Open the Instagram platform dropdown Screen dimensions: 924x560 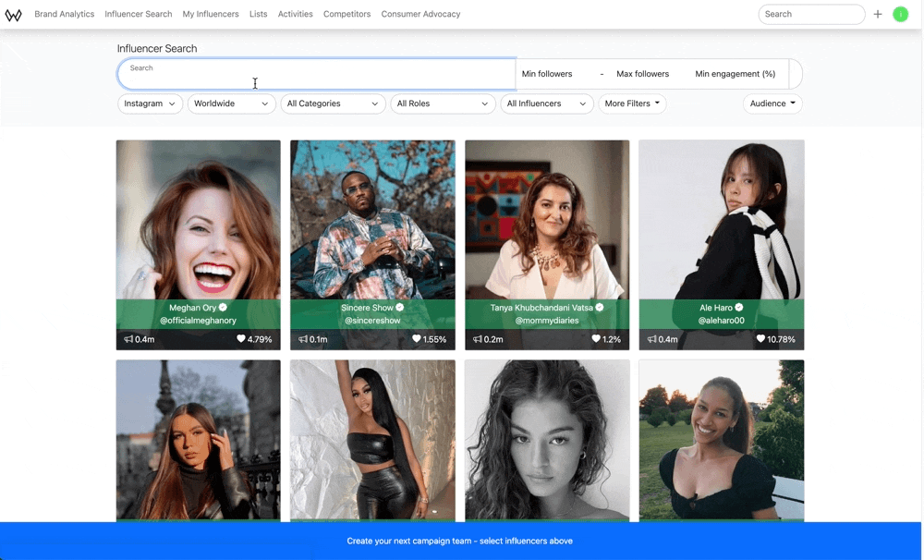coord(150,103)
